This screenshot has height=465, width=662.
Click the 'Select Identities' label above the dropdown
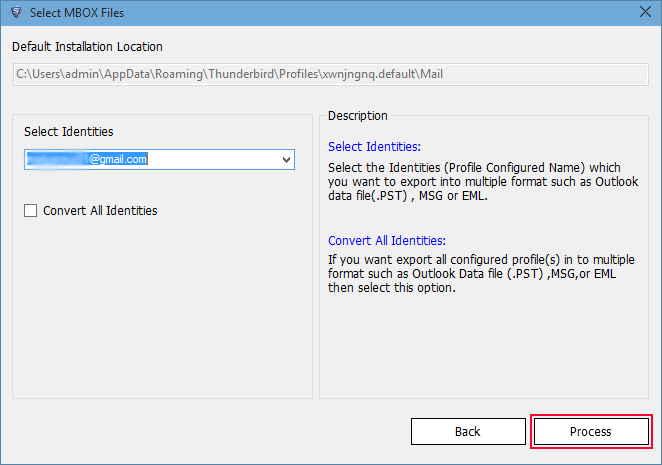coord(69,132)
